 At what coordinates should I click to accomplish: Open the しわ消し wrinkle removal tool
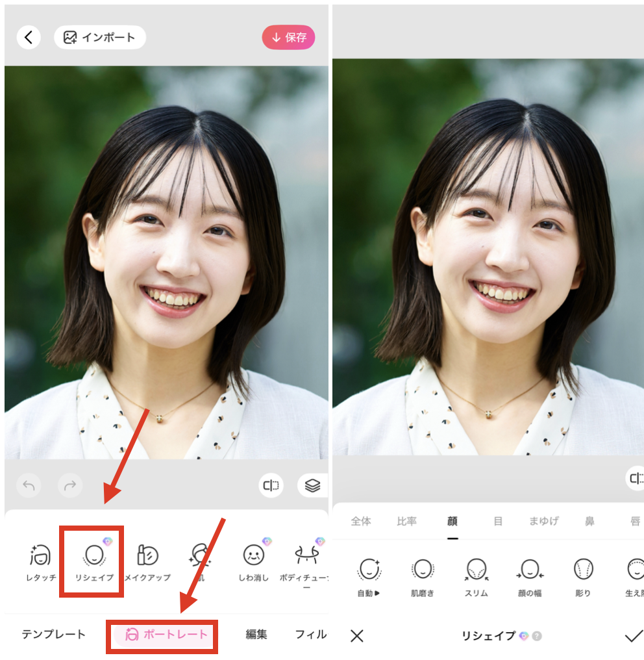click(253, 562)
